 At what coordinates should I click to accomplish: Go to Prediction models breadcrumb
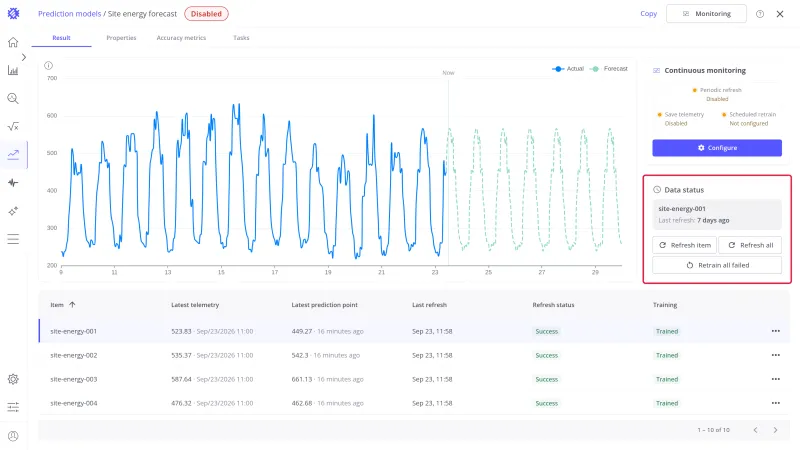69,14
